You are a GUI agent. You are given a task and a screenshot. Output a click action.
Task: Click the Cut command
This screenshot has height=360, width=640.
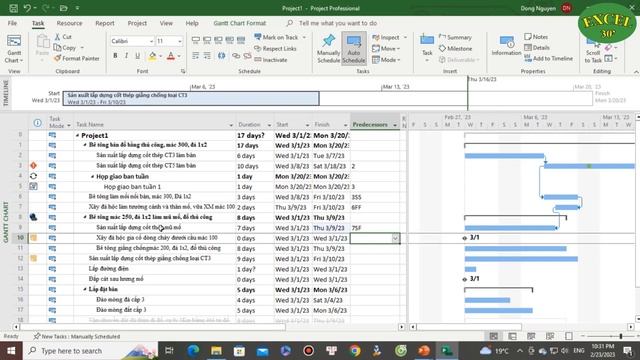click(x=63, y=37)
